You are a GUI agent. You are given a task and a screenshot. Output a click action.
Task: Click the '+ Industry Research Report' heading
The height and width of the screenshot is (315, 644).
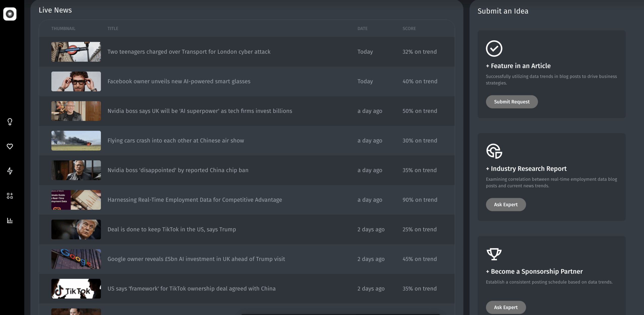[x=526, y=168]
